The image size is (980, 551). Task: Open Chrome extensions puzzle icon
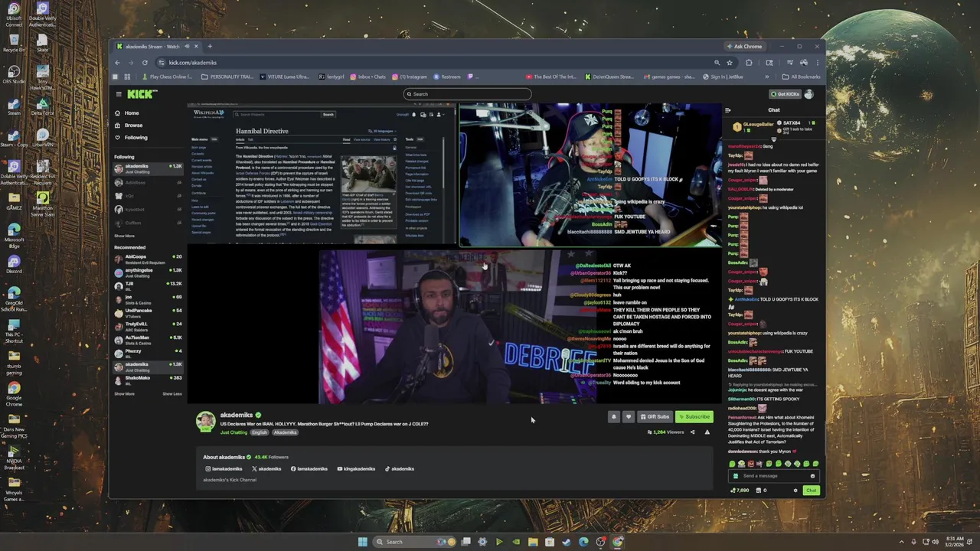749,63
